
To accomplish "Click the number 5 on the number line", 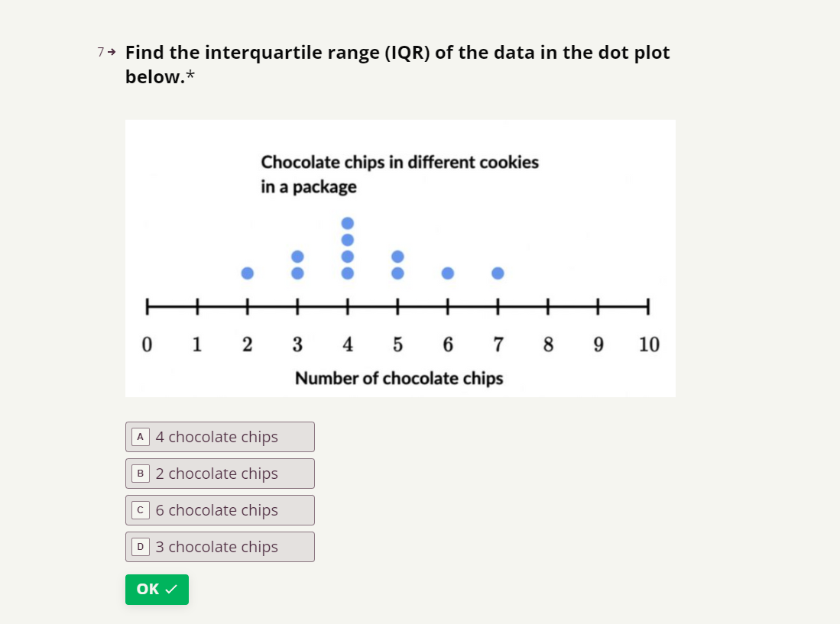I will coord(397,344).
